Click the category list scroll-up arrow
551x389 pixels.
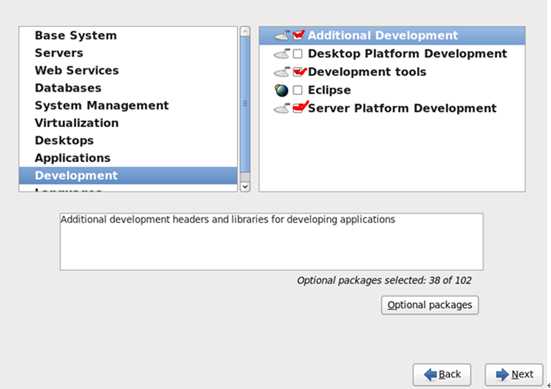point(245,32)
